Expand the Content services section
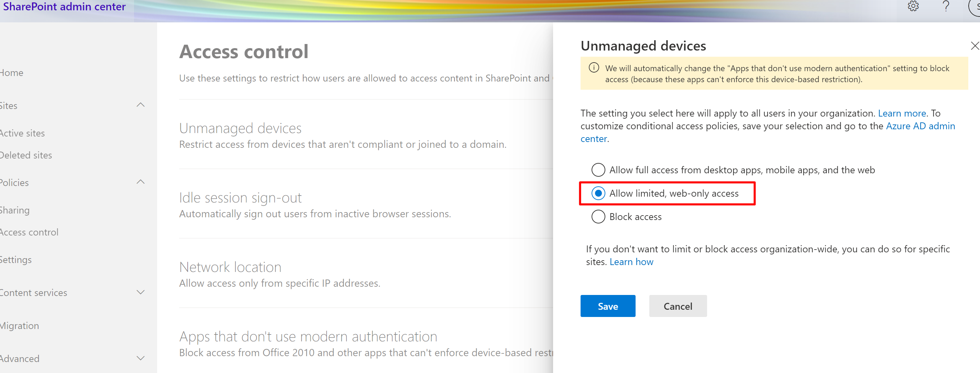 coord(140,292)
